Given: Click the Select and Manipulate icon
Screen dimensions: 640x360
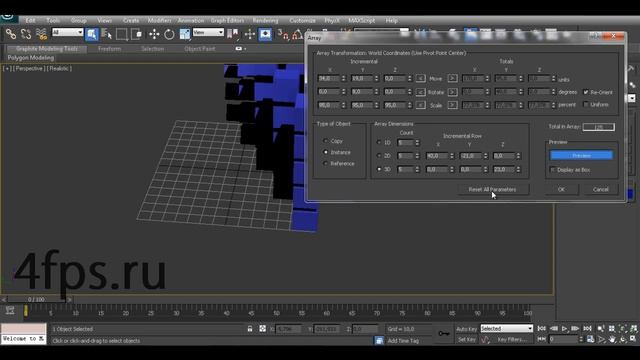Looking at the screenshot, I should click(250, 34).
